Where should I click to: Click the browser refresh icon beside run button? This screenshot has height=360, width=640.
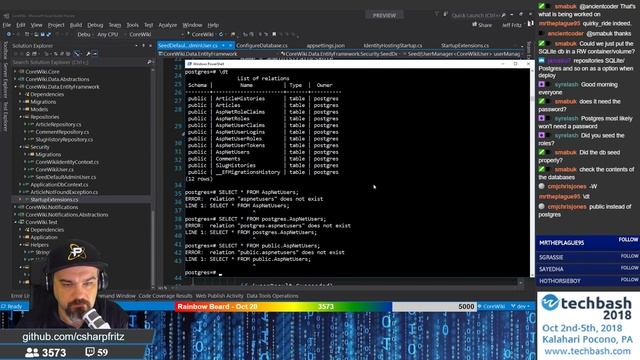(x=221, y=34)
